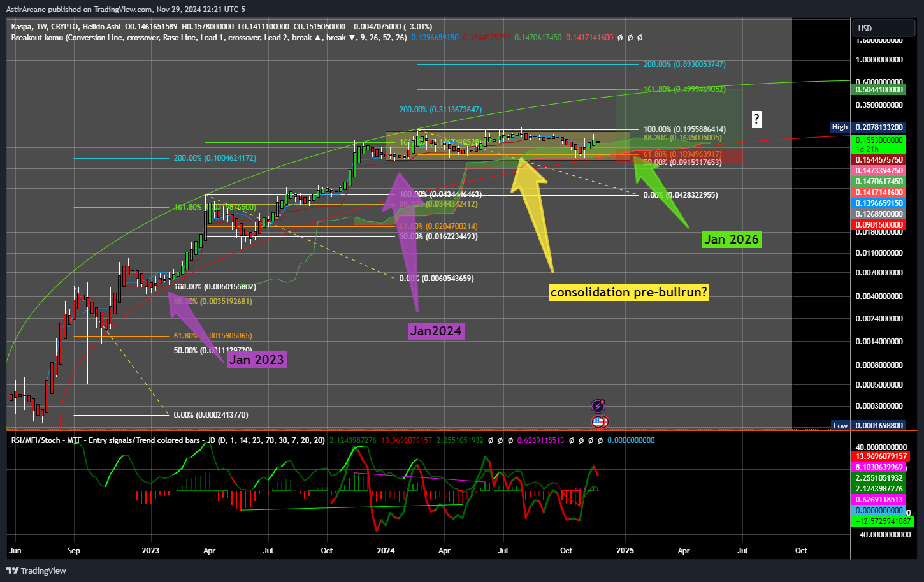The width and height of the screenshot is (924, 582).
Task: Select the purple 'Jan2024' label
Action: pos(436,331)
